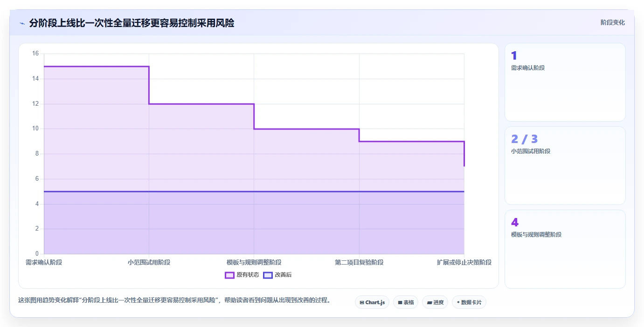Click the x-axis label 第二项目复验阶段
The height and width of the screenshot is (327, 644).
[359, 263]
